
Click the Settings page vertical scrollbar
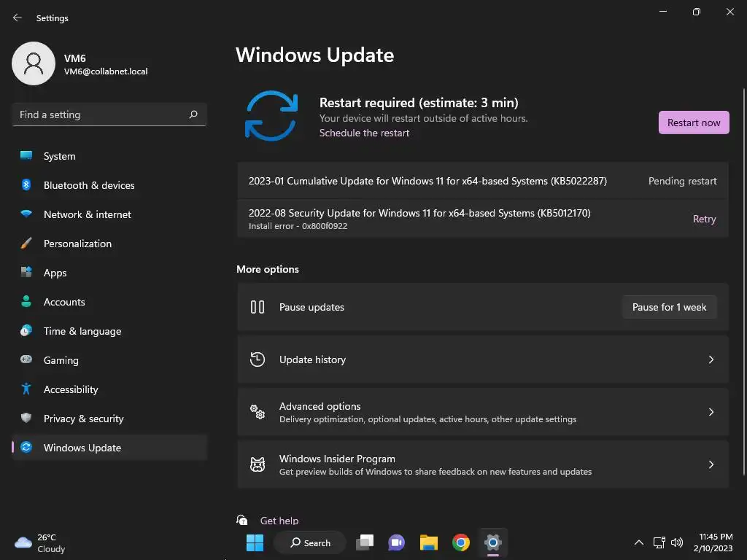click(743, 281)
